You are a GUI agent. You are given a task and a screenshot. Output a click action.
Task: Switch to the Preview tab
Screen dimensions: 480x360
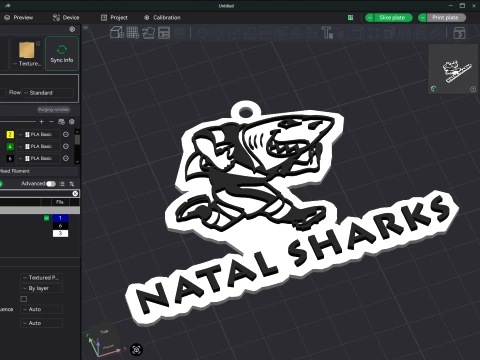(x=19, y=17)
